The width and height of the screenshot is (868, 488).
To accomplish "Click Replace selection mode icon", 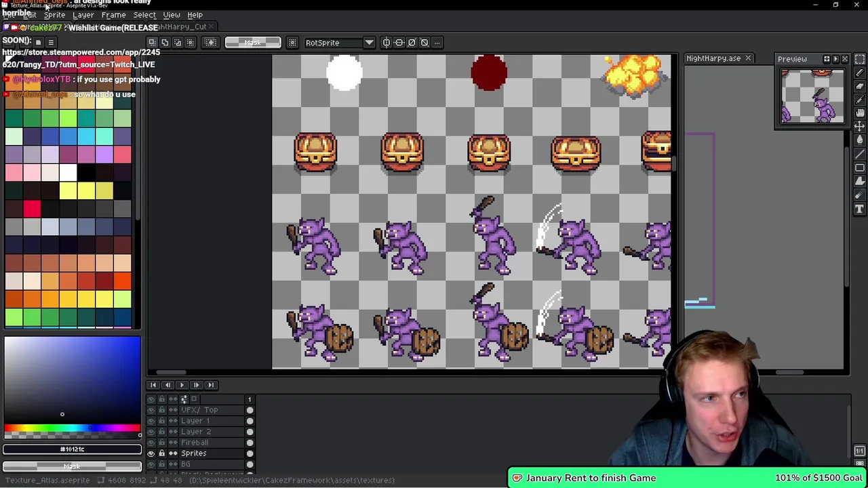I will point(152,42).
